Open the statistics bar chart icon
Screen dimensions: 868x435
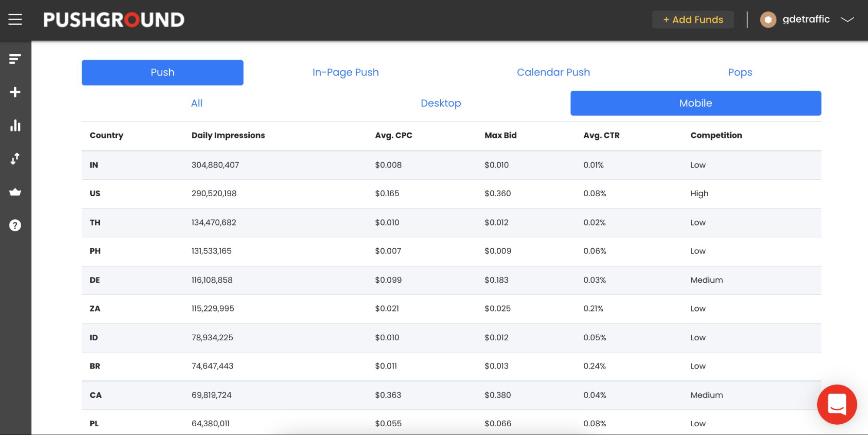pyautogui.click(x=15, y=125)
